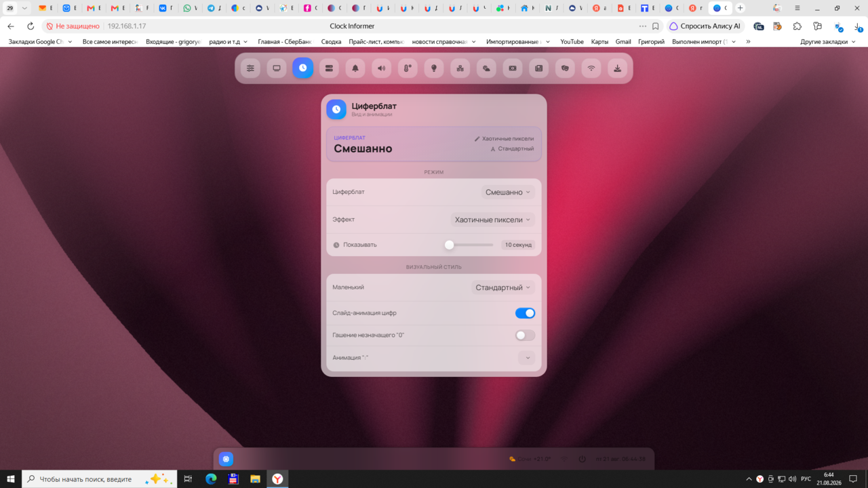The height and width of the screenshot is (488, 868).
Task: Open the Входящие mail bookmark
Action: 173,41
